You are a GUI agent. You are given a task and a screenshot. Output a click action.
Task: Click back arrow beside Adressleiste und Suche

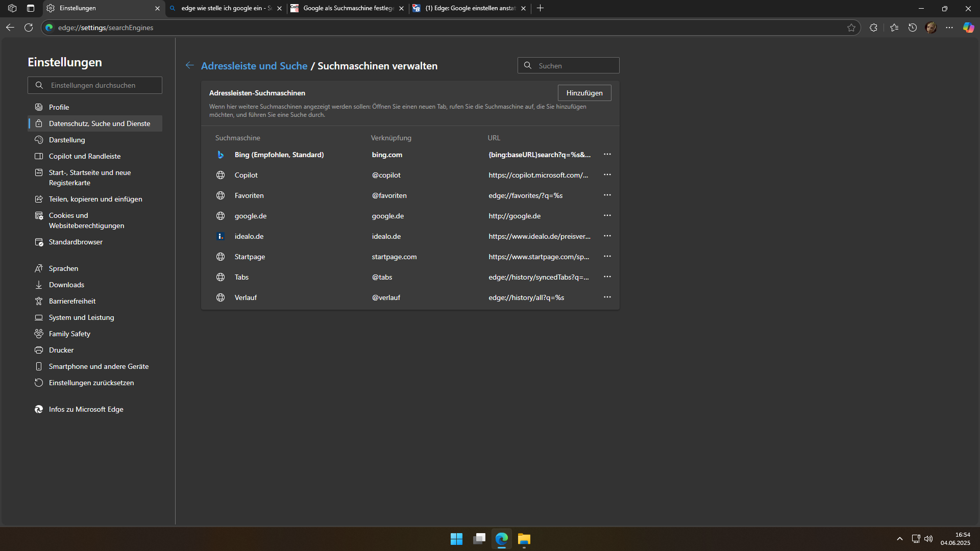189,65
